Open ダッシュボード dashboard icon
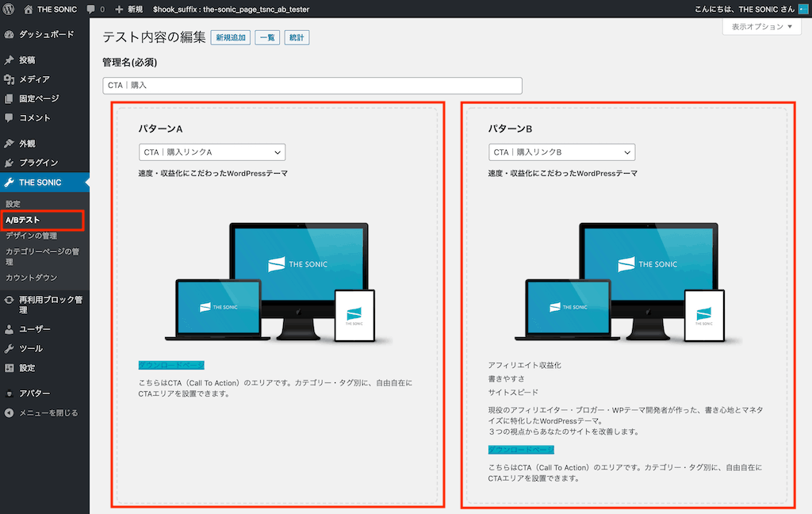This screenshot has height=514, width=812. click(x=9, y=34)
